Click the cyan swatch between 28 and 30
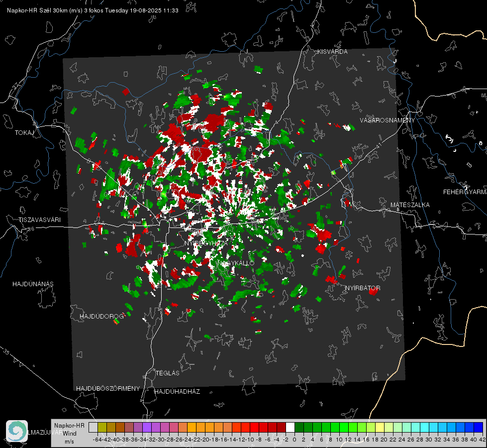This screenshot has height=448, width=487. [425, 427]
